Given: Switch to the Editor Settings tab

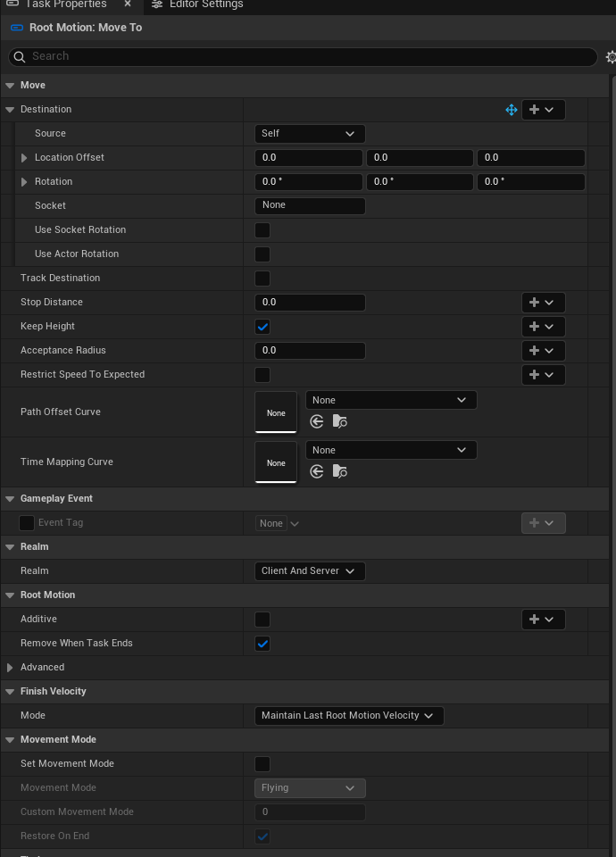Looking at the screenshot, I should 197,4.
